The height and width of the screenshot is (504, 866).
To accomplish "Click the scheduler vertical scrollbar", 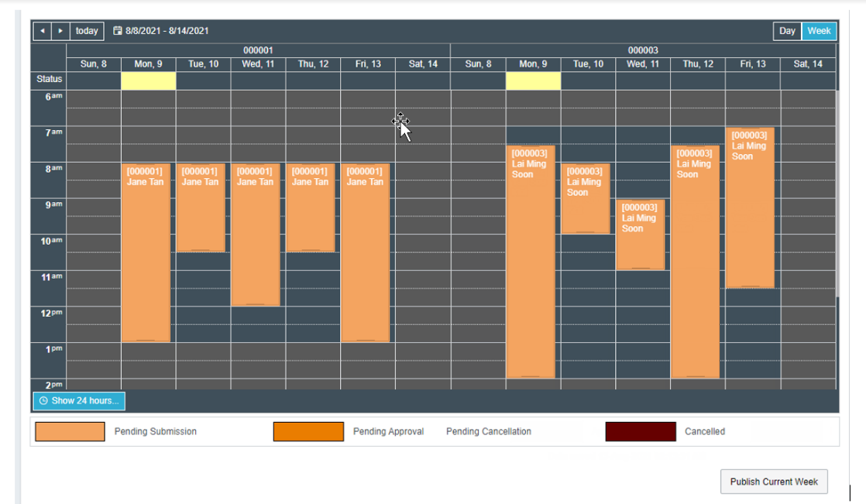I will tap(837, 194).
